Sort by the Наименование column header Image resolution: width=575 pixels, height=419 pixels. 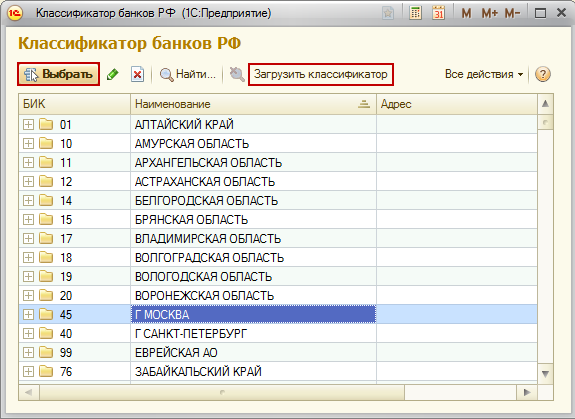coord(253,104)
